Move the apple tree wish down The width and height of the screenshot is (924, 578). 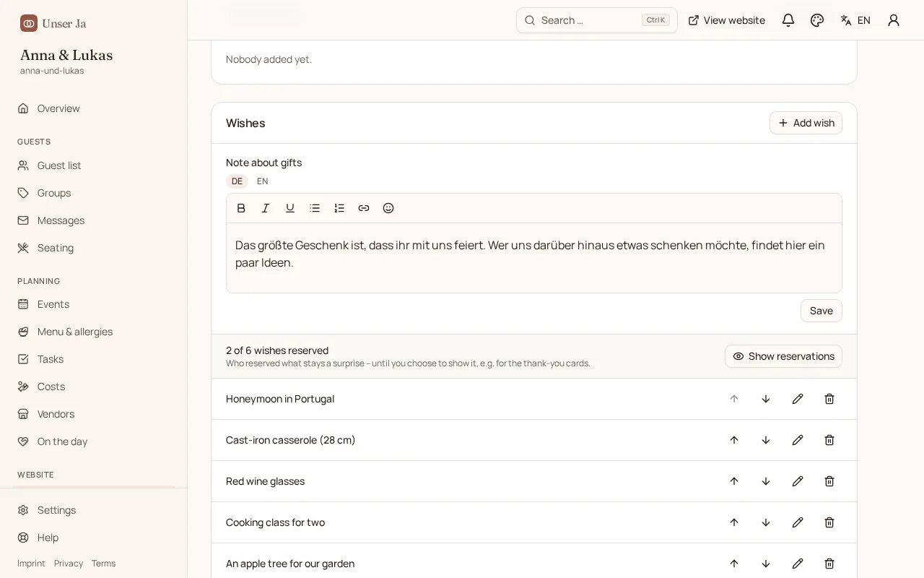pos(766,564)
